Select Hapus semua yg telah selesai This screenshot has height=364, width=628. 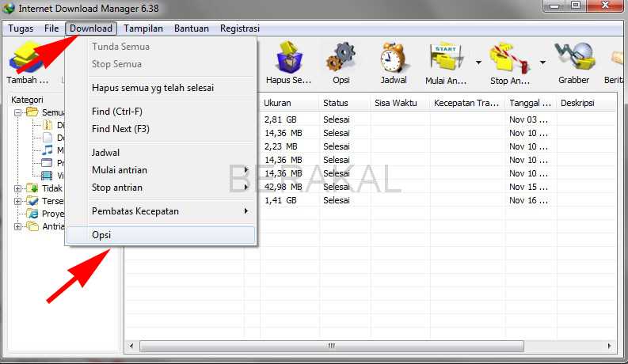(153, 88)
